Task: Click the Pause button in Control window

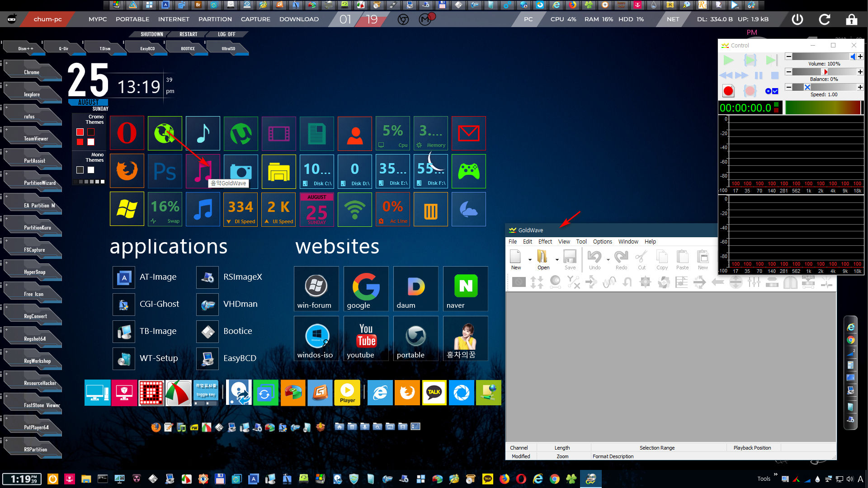Action: pos(759,75)
